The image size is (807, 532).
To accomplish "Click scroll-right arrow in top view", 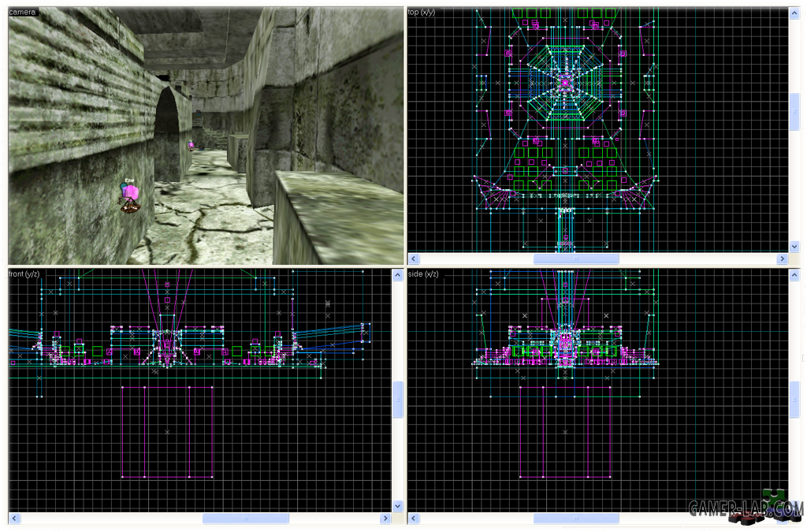I will tap(783, 259).
